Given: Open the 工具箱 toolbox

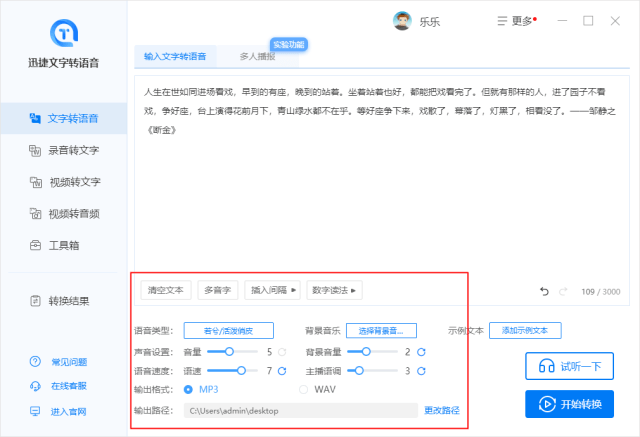Looking at the screenshot, I should tap(65, 245).
